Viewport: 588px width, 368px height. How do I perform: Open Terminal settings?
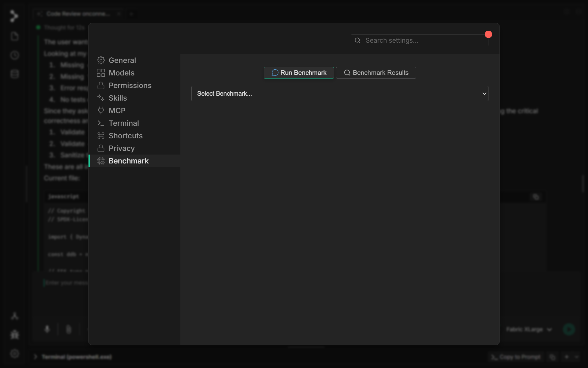pyautogui.click(x=134, y=123)
